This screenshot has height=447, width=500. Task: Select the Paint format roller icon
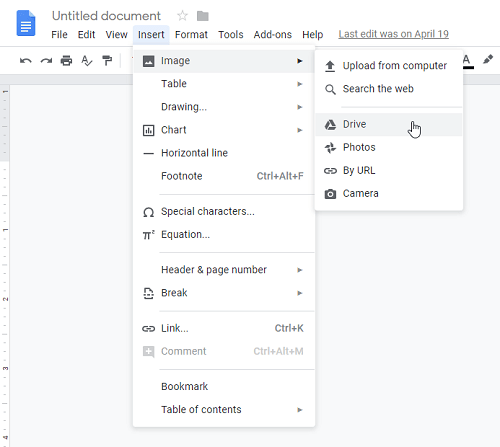pos(107,61)
